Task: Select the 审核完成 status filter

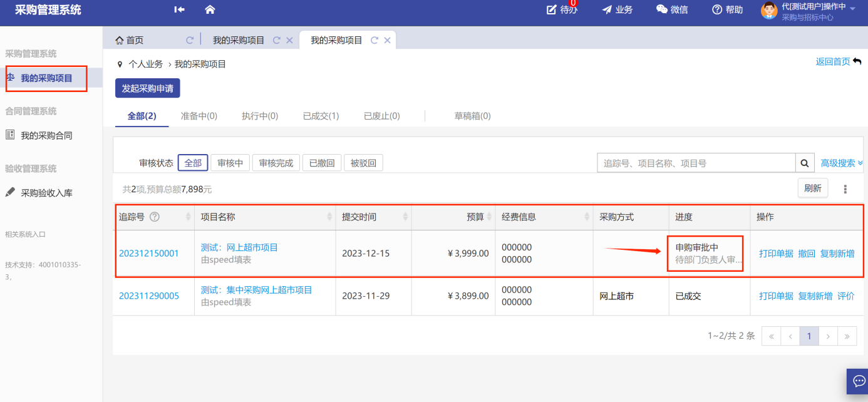Action: [276, 163]
